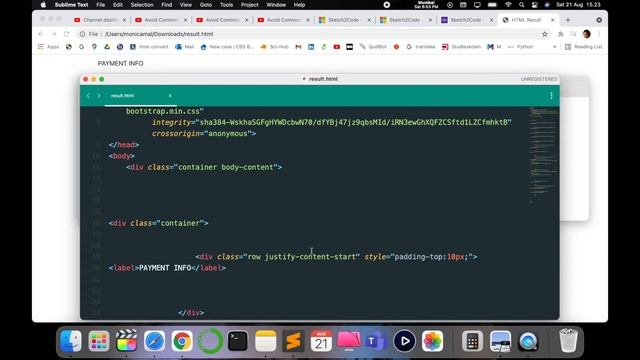640x360 pixels.
Task: Jump back with Sublime left arrow
Action: tap(88, 96)
